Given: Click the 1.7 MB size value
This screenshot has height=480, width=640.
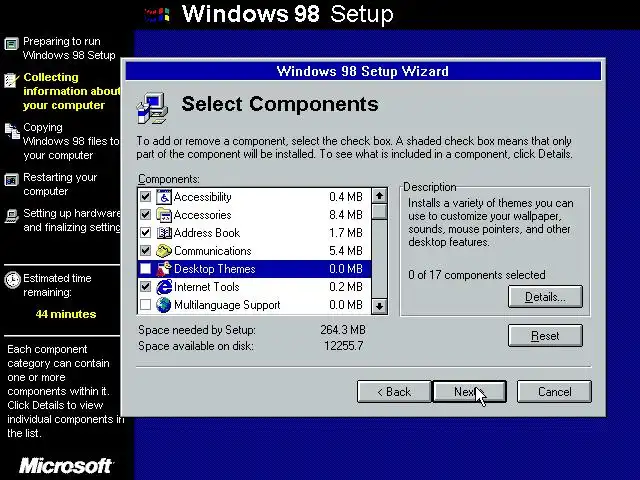Looking at the screenshot, I should tap(346, 233).
